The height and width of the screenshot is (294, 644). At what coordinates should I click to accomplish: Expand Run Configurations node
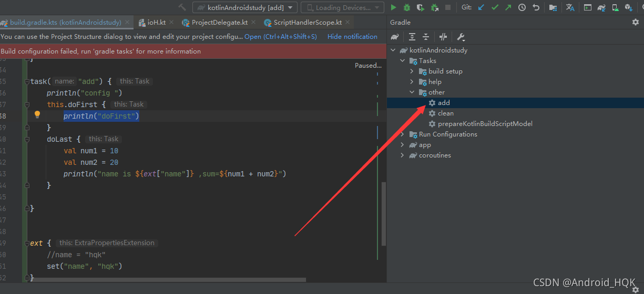click(403, 134)
